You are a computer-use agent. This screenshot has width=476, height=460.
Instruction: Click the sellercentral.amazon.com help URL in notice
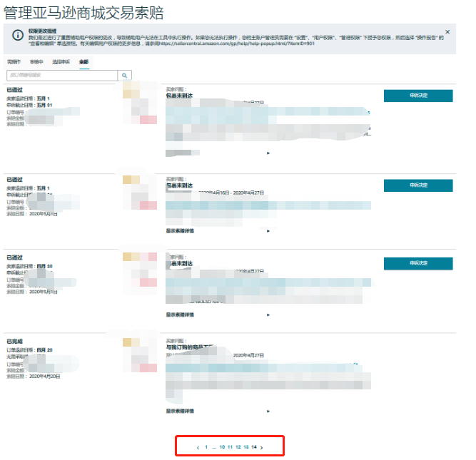pos(237,44)
